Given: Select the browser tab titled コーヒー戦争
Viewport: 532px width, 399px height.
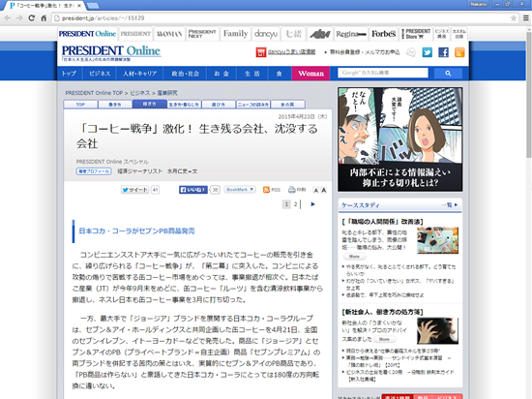Looking at the screenshot, I should 44,6.
